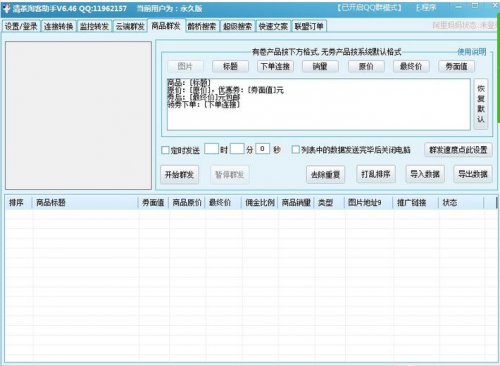Open the 监控转发 tab

94,26
